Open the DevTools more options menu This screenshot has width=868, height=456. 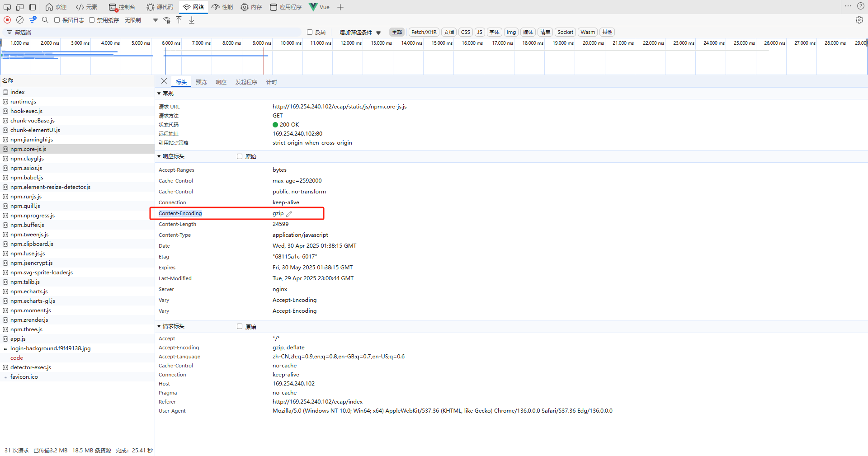[848, 6]
